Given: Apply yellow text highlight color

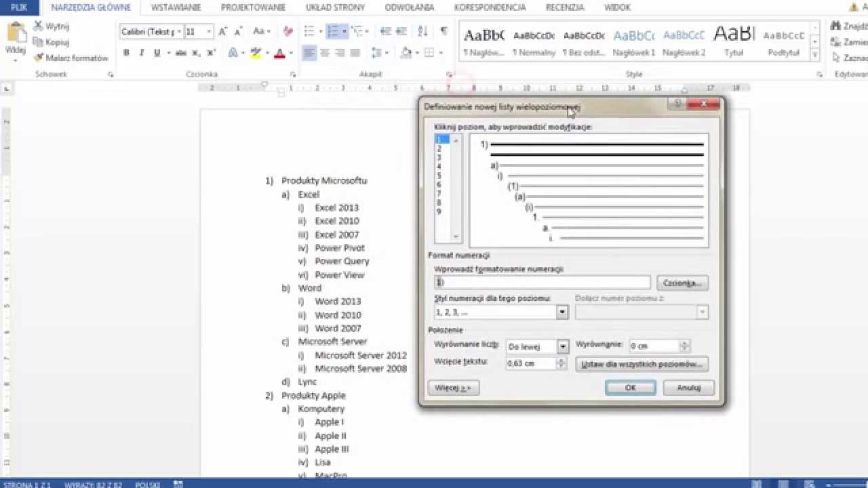Looking at the screenshot, I should pos(256,53).
